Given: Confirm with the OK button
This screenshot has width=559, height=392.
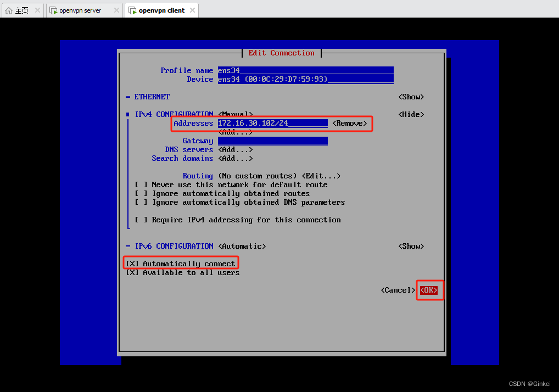Looking at the screenshot, I should click(429, 290).
